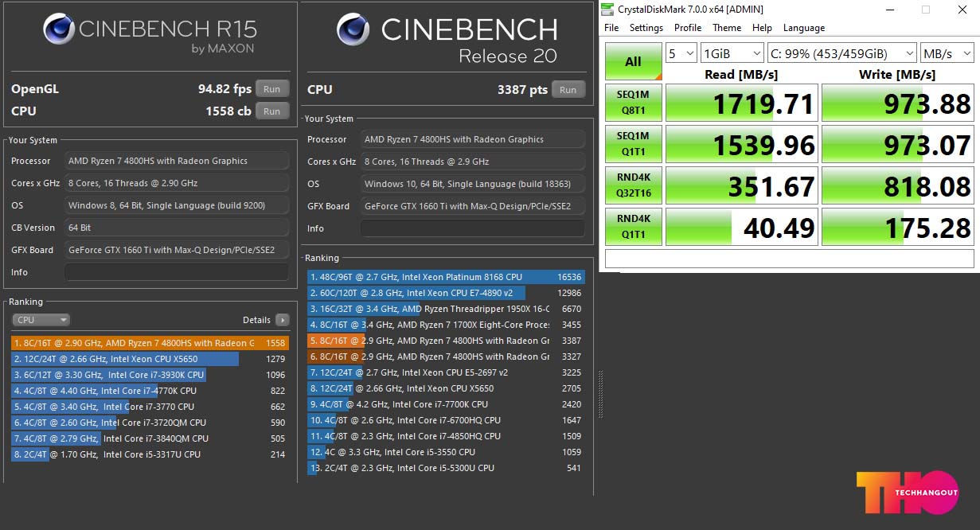The height and width of the screenshot is (530, 980).
Task: Open the C: drive selection dropdown
Action: [x=841, y=53]
